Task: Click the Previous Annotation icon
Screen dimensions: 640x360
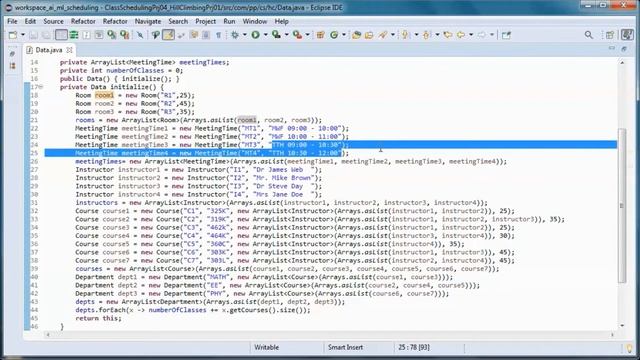Action: pos(427,35)
